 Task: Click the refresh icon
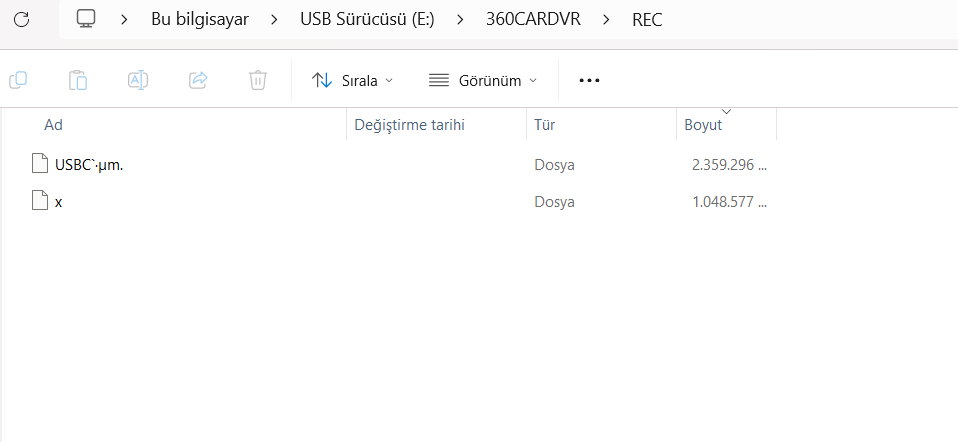coord(23,19)
